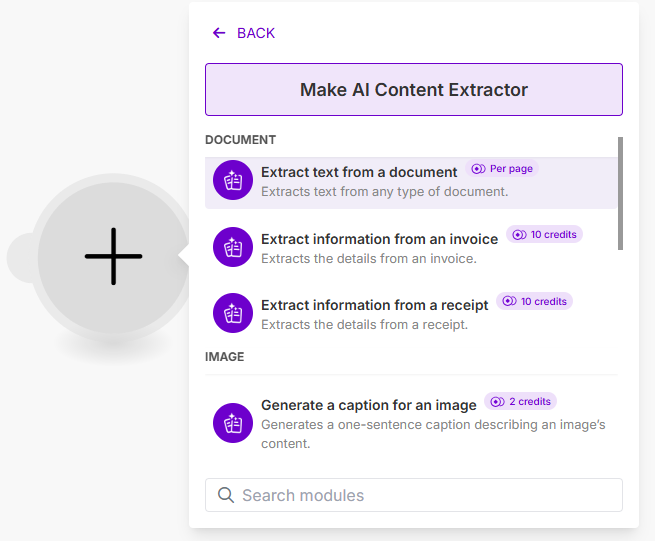Click the image caption module icon

pos(233,423)
